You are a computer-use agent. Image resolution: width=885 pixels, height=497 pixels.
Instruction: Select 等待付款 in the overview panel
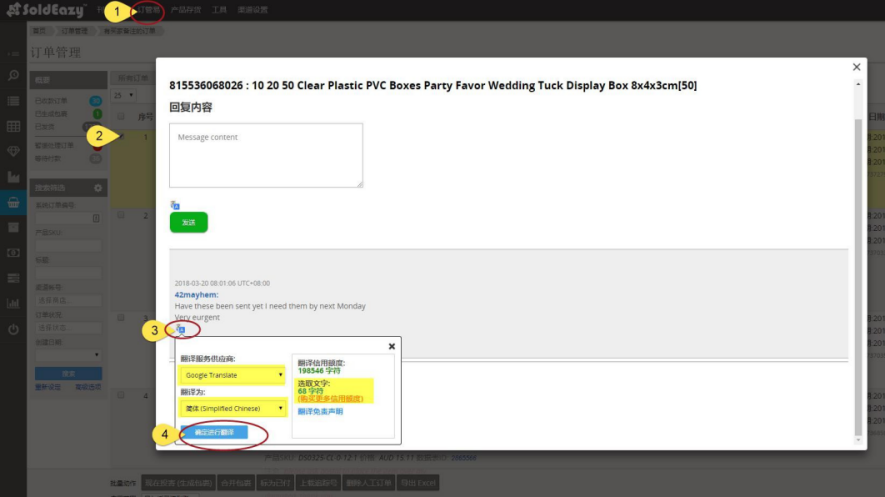48,159
